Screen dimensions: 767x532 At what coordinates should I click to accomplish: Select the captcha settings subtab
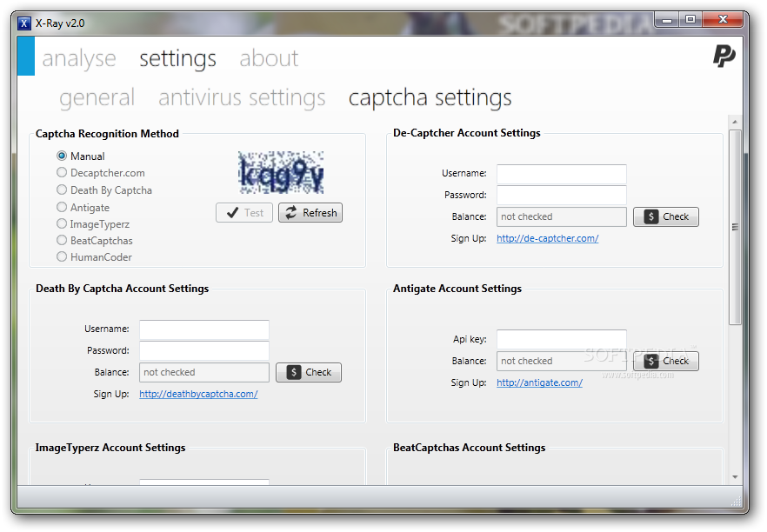pos(430,97)
